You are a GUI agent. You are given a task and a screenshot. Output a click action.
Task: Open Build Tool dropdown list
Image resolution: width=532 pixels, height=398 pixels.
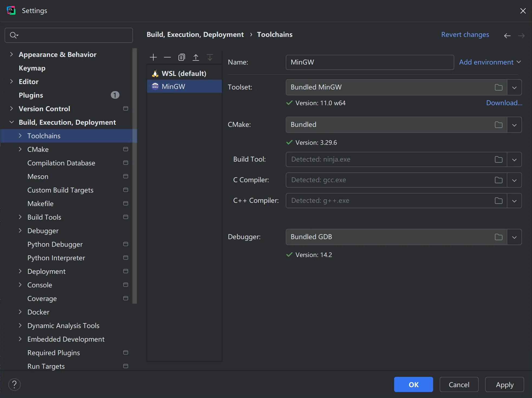pyautogui.click(x=514, y=159)
